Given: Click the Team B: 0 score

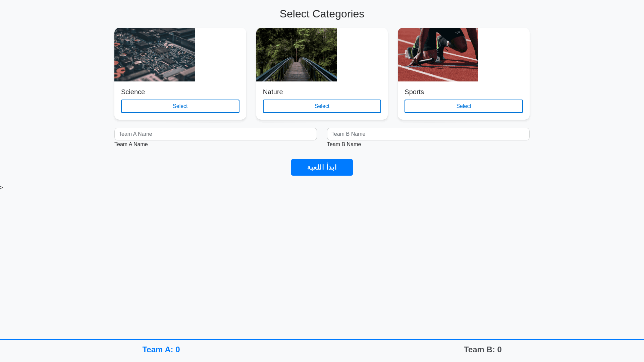Looking at the screenshot, I should pos(483,350).
